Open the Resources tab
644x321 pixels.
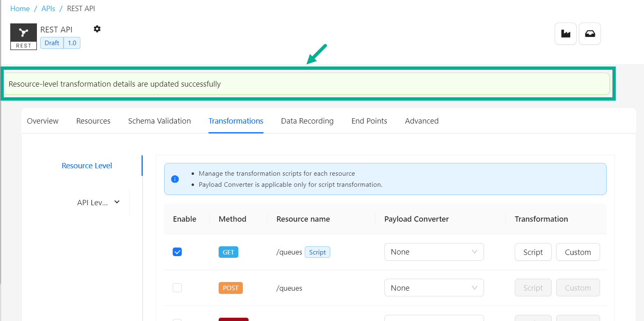pos(93,121)
